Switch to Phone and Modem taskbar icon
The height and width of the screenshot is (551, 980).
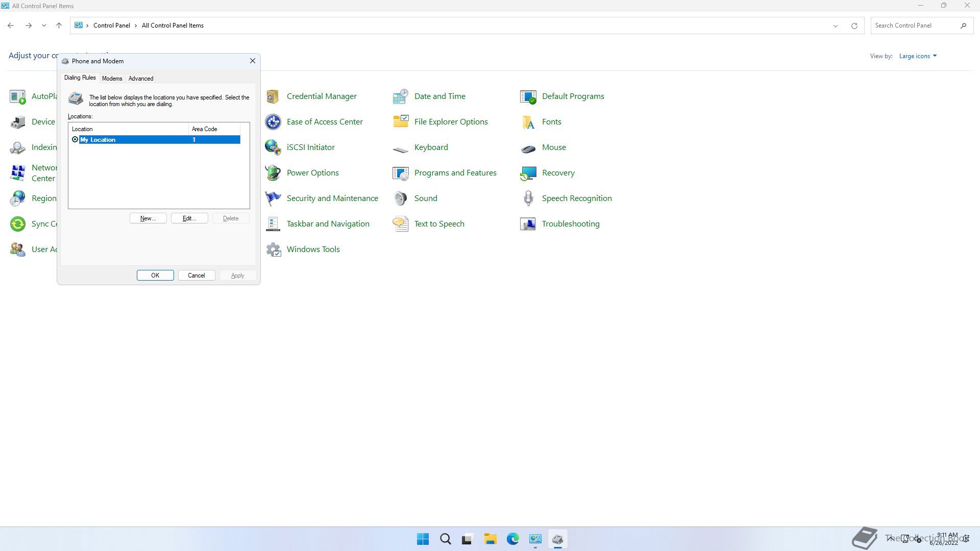[x=557, y=539]
